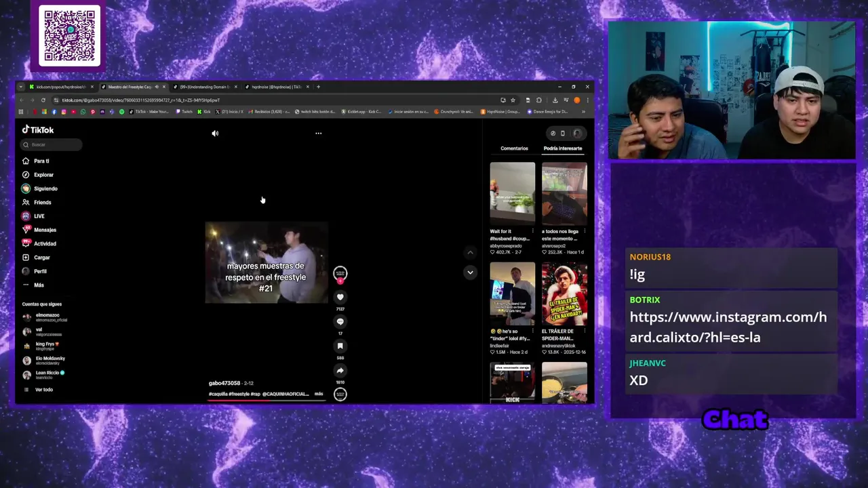The image size is (868, 488).
Task: Open Para ti feed
Action: (37, 161)
